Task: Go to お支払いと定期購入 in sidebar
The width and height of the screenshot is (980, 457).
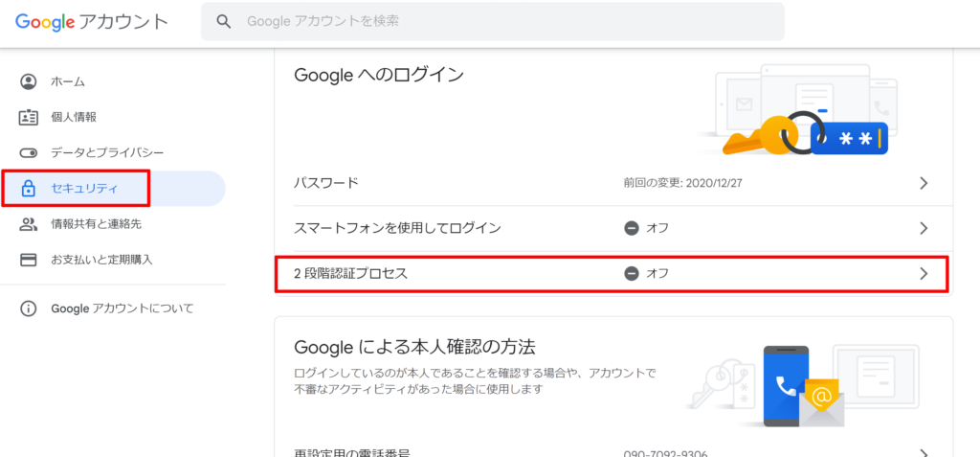Action: pos(101,260)
